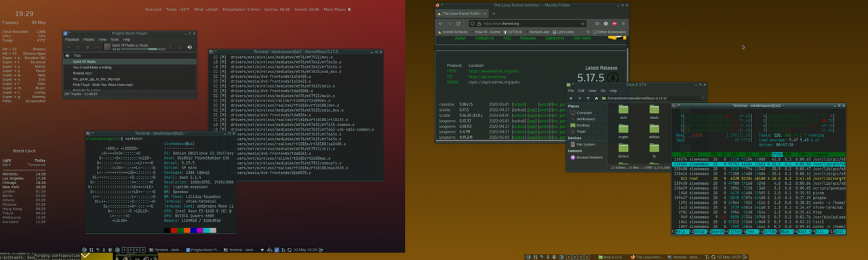
Task: Open the Firefox hamburger application menu
Action: coord(623,24)
